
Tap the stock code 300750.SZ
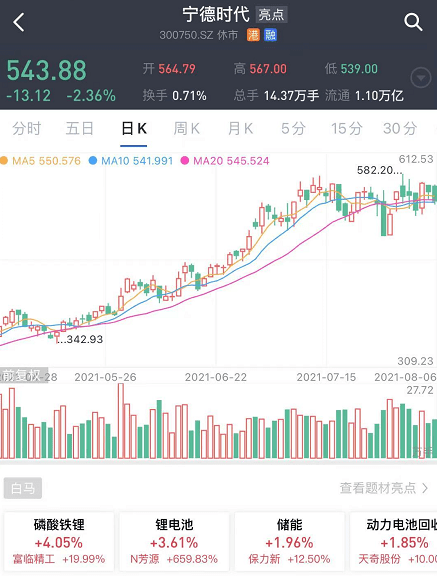[186, 35]
